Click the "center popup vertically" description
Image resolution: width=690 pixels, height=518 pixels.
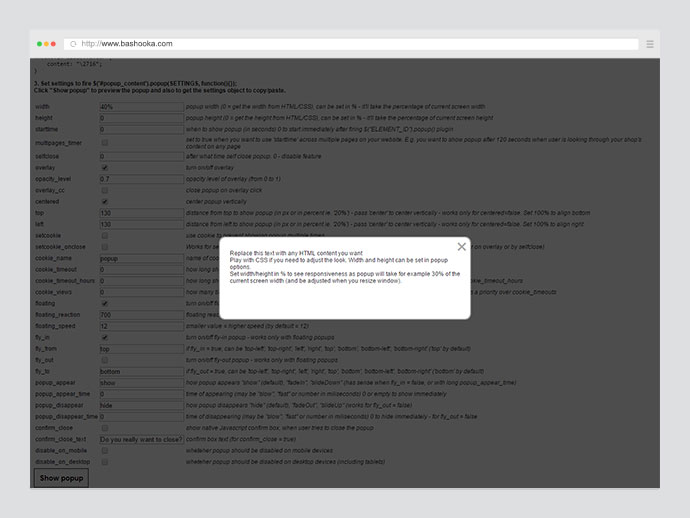(216, 202)
